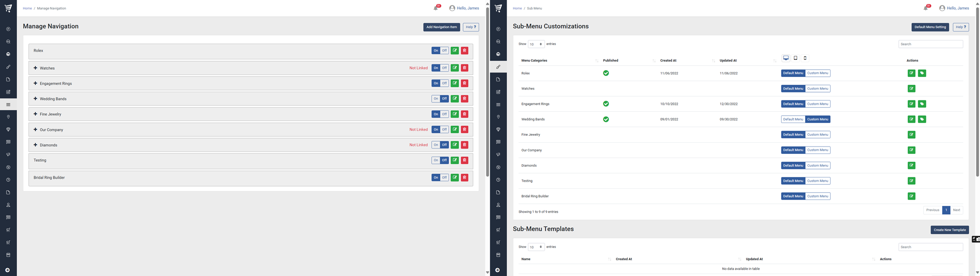Switch Fine Jewelry to Custom Menu
Viewport: 980px width, 276px height.
[x=817, y=135]
